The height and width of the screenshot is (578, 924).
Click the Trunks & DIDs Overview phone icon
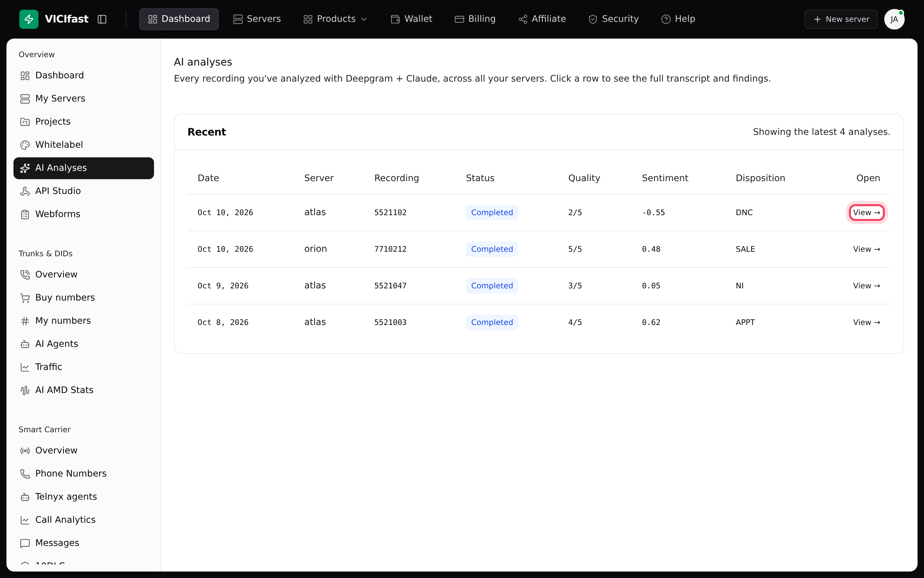[x=25, y=275]
